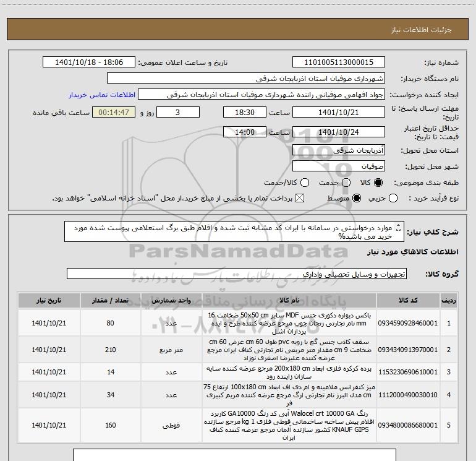Screen dimensions: 476x461
Task: Click the request creator name field
Action: tap(261, 95)
